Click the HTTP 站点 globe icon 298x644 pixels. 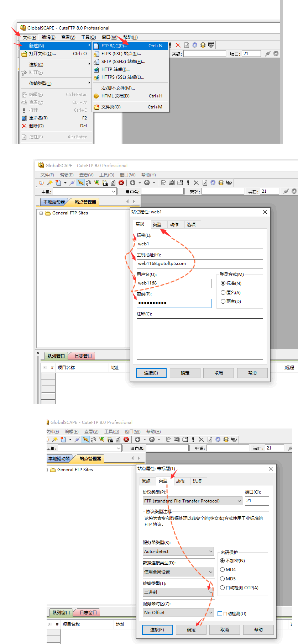96,69
